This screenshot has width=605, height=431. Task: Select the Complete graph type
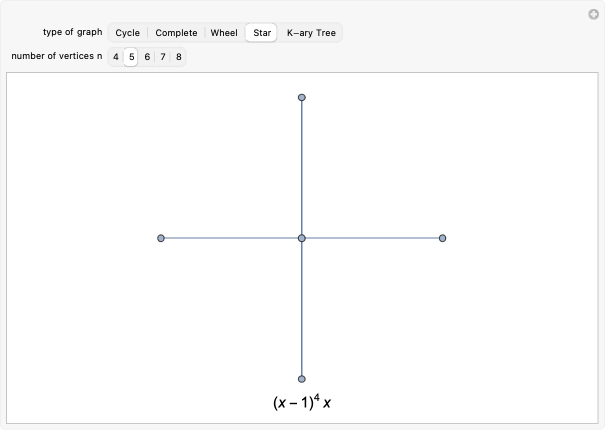[176, 33]
